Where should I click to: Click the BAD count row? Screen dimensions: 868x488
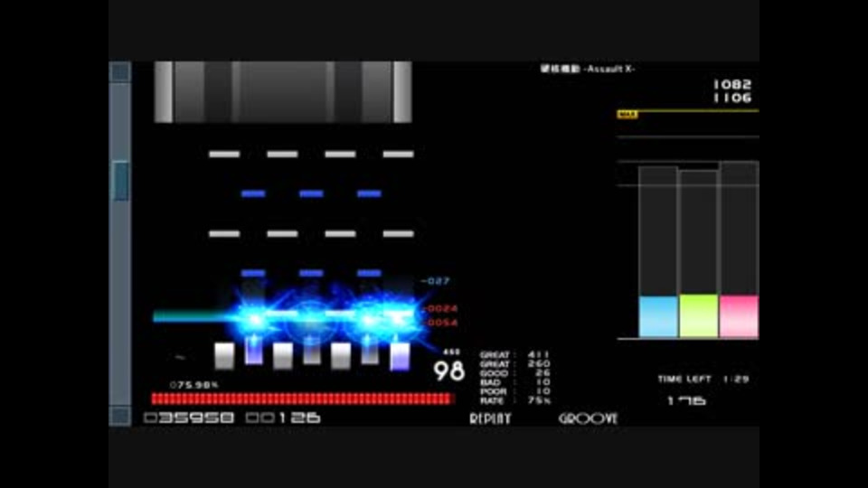pos(514,382)
